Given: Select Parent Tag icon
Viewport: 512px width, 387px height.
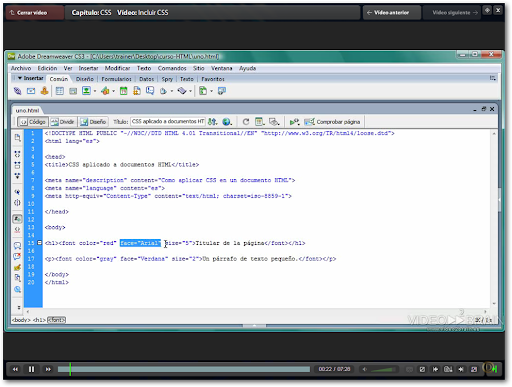Looking at the screenshot, I should 17,192.
